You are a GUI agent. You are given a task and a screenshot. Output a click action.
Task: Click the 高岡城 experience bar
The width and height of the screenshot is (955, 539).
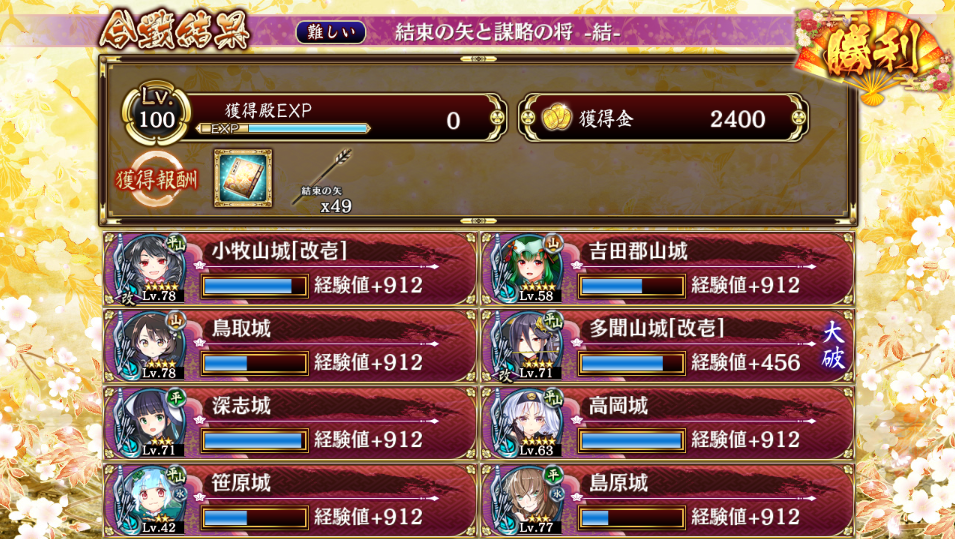[x=631, y=440]
